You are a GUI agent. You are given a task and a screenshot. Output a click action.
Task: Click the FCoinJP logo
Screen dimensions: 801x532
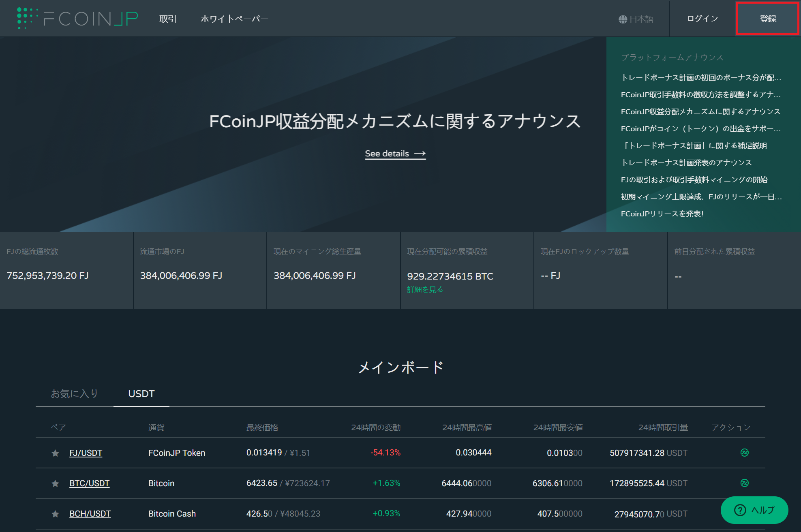point(77,19)
